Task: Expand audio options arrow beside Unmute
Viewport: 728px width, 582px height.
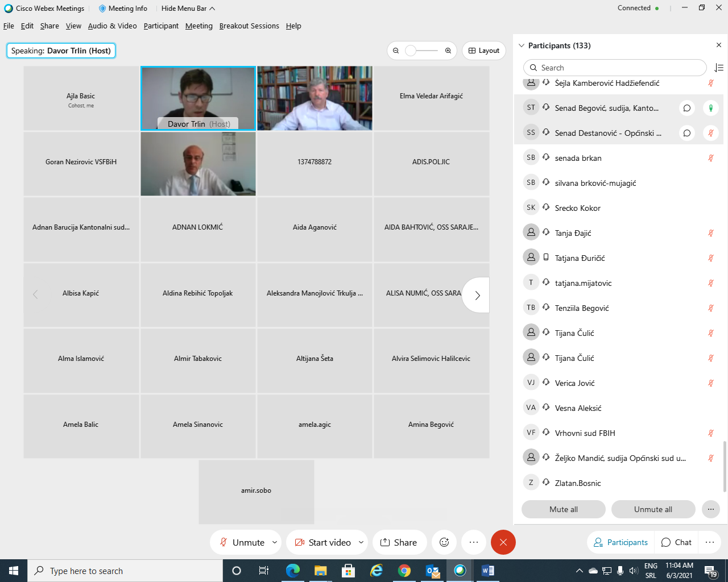Action: pyautogui.click(x=275, y=542)
